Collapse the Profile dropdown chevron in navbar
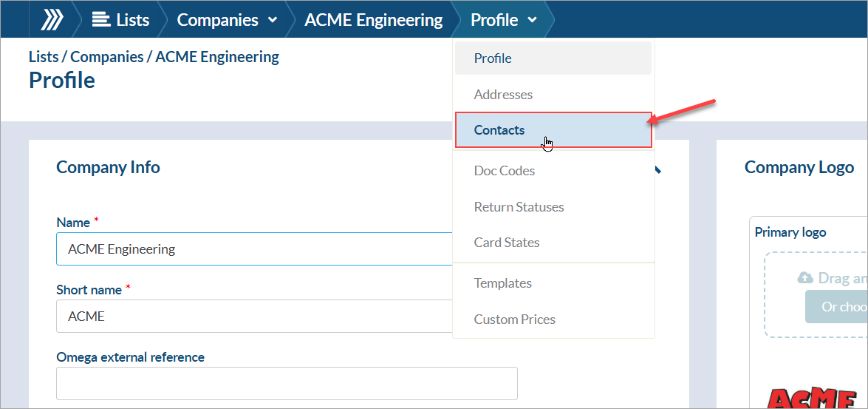This screenshot has height=409, width=868. (533, 21)
